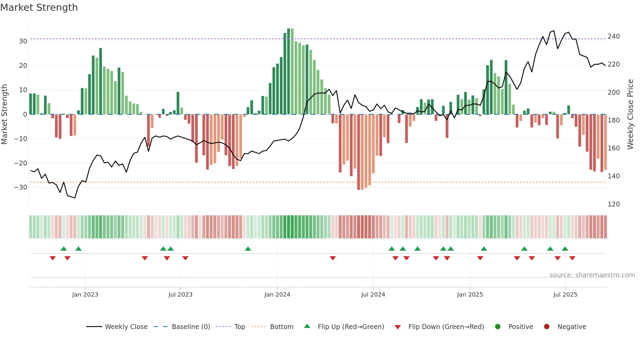This screenshot has height=362, width=644.
Task: Click the 'Jul 2025' axis label
Action: point(565,294)
